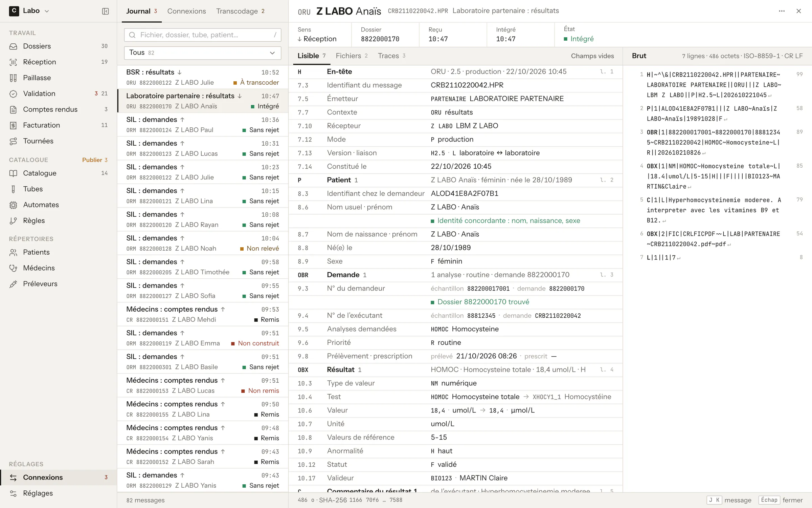Open the Automates section
812x508 pixels.
tap(58, 205)
